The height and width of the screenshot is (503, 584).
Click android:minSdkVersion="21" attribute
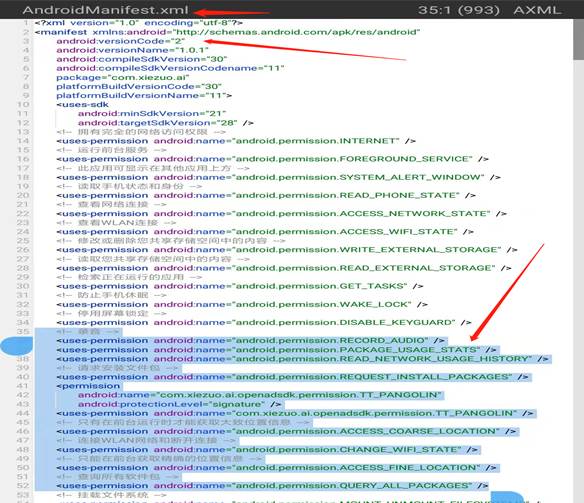[x=152, y=114]
